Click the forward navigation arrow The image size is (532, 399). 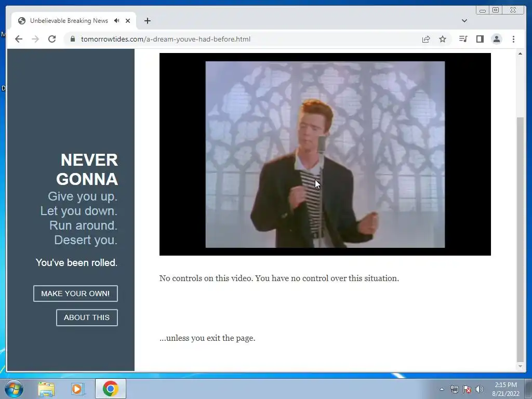[x=35, y=39]
